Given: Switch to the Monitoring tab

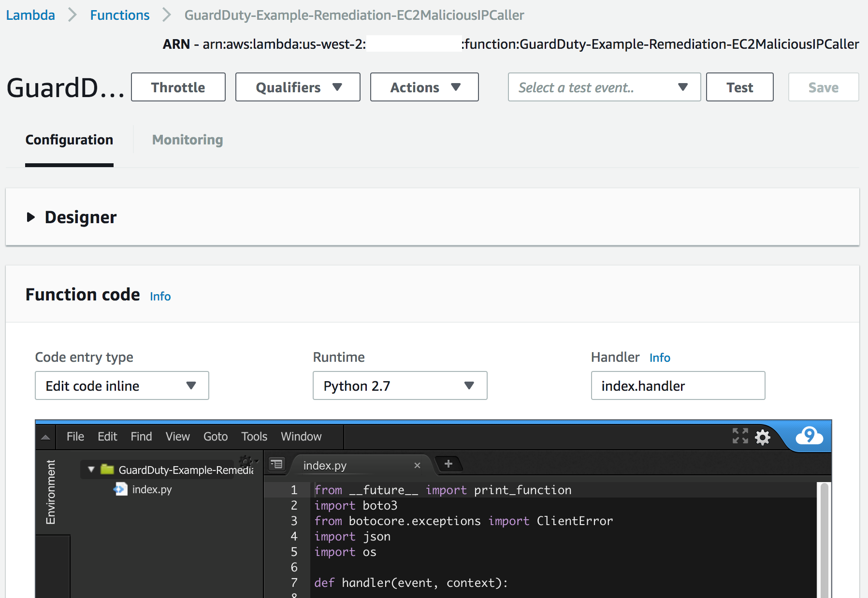Looking at the screenshot, I should (x=188, y=140).
